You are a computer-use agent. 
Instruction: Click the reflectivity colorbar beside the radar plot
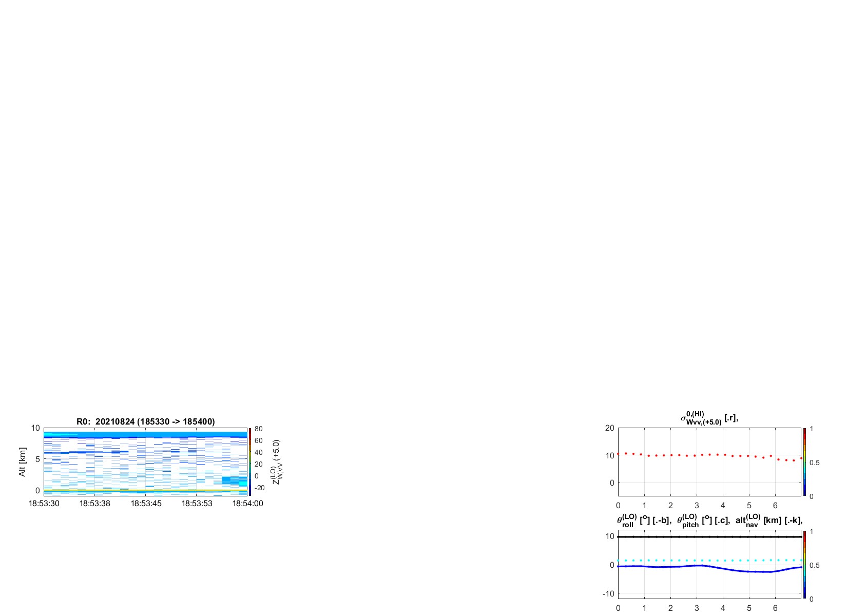pyautogui.click(x=249, y=461)
